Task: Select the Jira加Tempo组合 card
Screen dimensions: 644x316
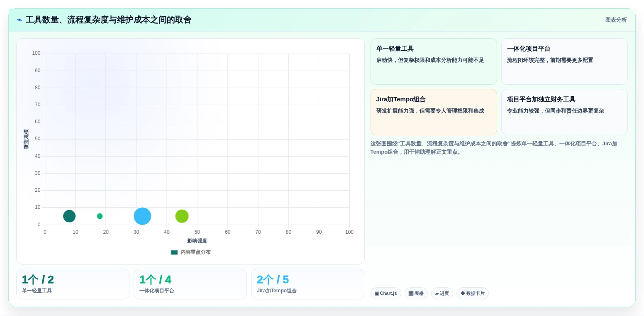Action: pos(434,112)
